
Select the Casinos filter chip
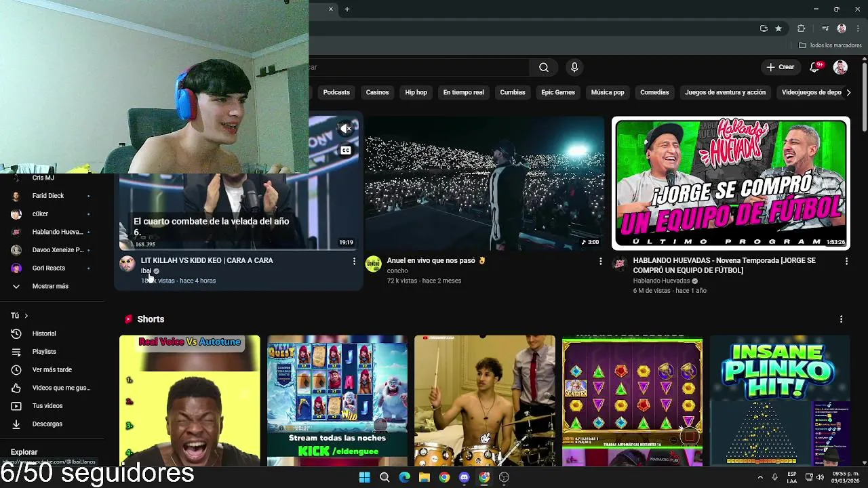(x=378, y=92)
